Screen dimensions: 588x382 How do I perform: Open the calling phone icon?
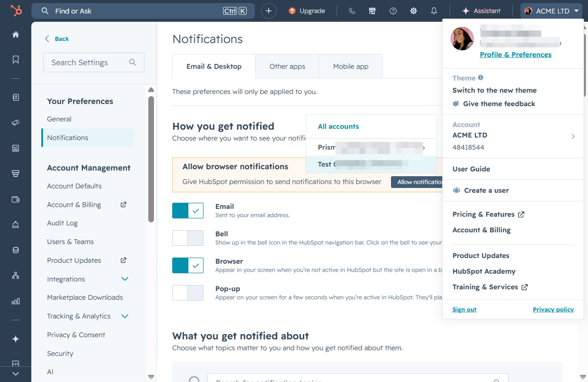(352, 11)
